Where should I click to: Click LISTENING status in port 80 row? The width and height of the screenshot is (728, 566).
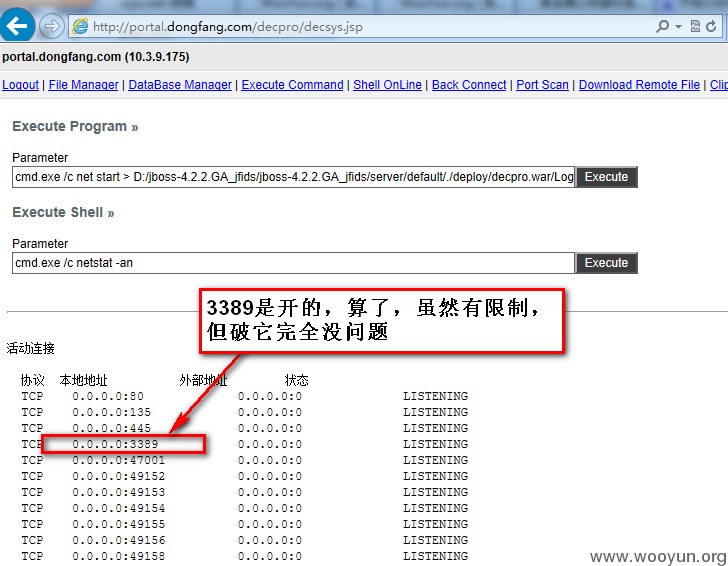click(x=436, y=396)
